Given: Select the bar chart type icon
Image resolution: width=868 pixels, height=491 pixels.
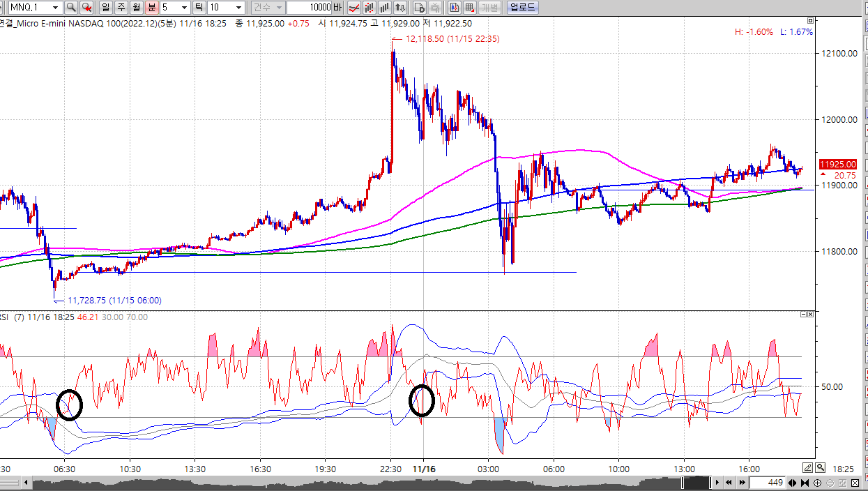Looking at the screenshot, I should click(x=384, y=8).
